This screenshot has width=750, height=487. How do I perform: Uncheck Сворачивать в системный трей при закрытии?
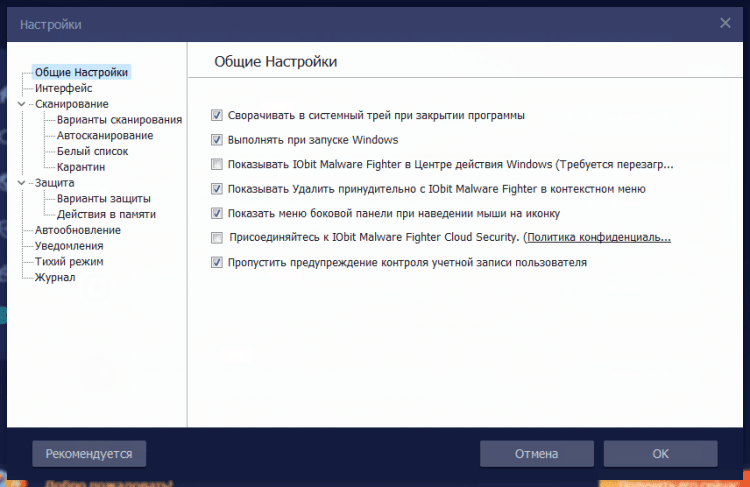[x=217, y=115]
